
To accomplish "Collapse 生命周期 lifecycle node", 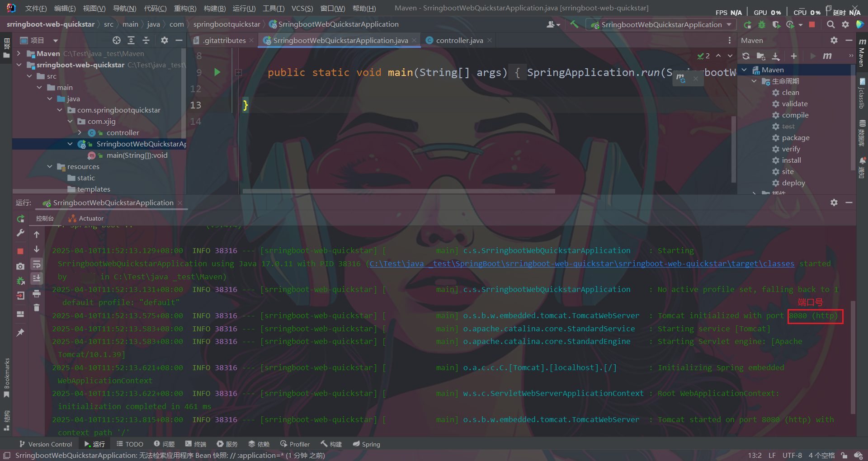I will [x=754, y=81].
